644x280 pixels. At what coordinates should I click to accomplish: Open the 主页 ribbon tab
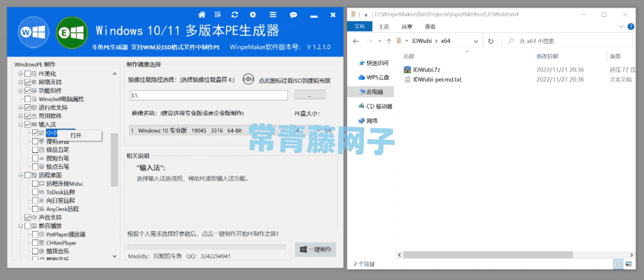tap(383, 27)
